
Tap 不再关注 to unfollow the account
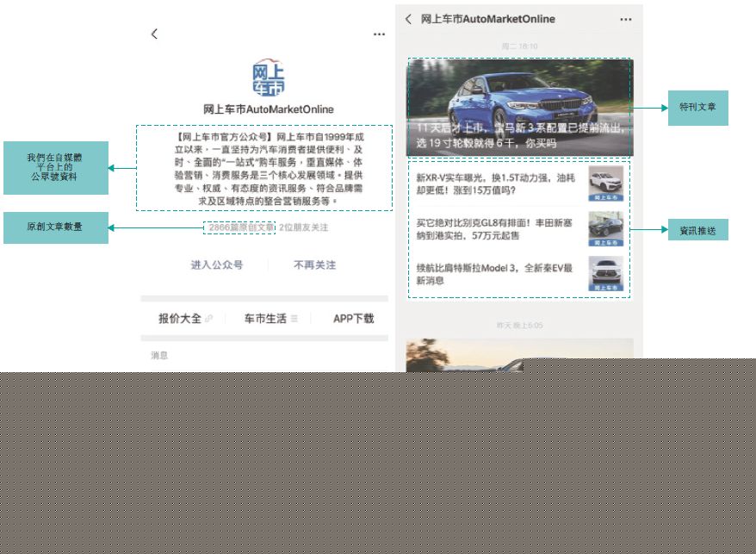(314, 265)
